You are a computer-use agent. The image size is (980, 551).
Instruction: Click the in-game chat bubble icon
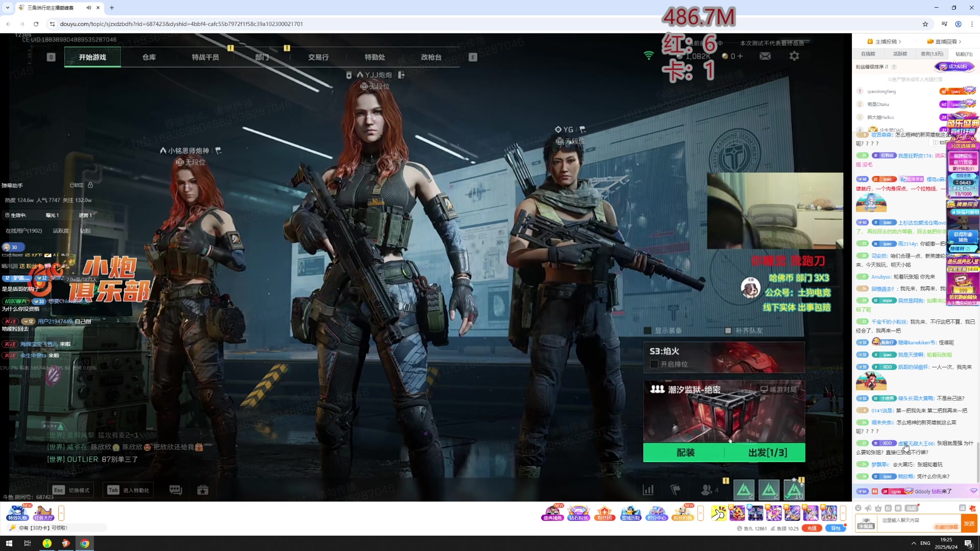coord(176,490)
